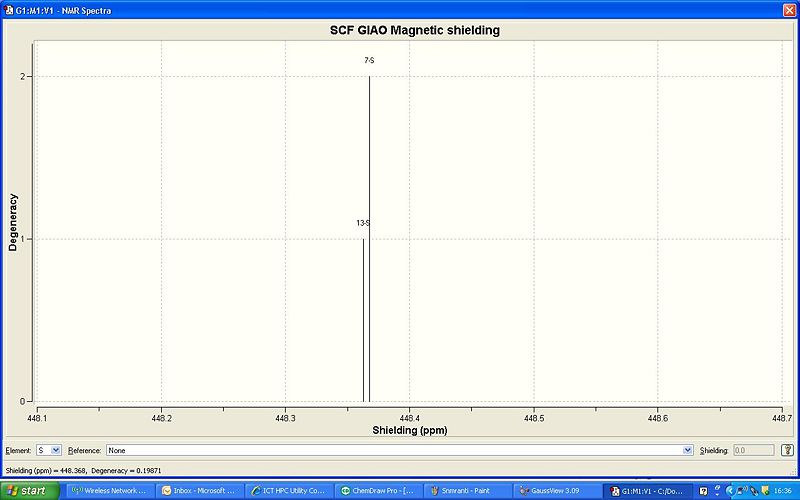Close the NMR Spectra window

[789, 10]
